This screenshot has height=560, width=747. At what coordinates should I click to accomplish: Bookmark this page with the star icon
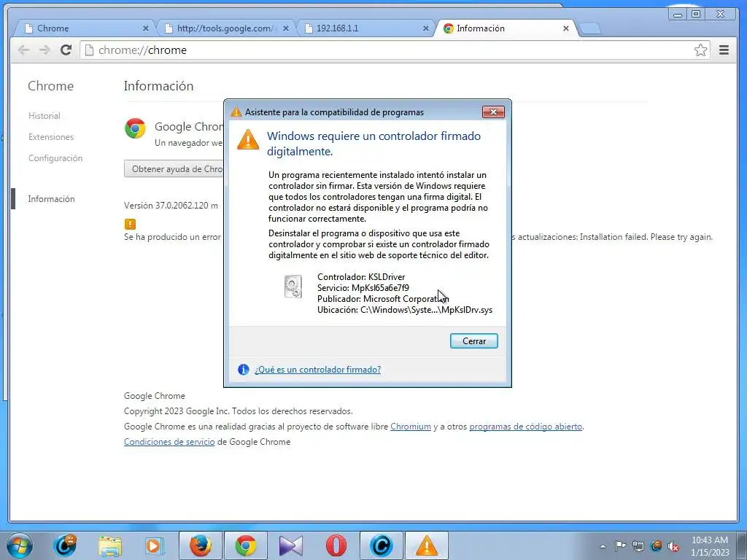700,50
